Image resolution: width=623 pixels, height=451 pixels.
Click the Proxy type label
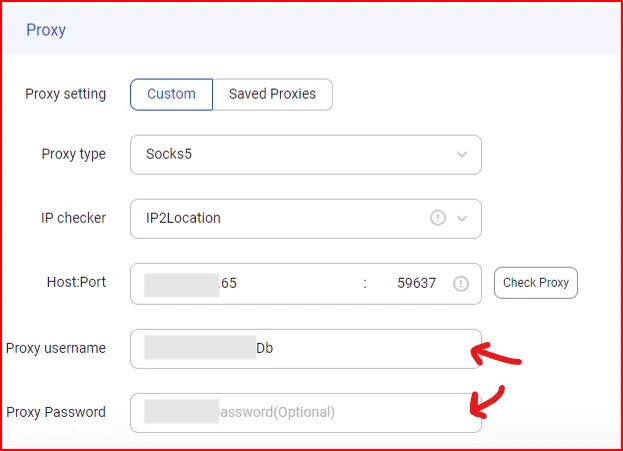click(74, 154)
